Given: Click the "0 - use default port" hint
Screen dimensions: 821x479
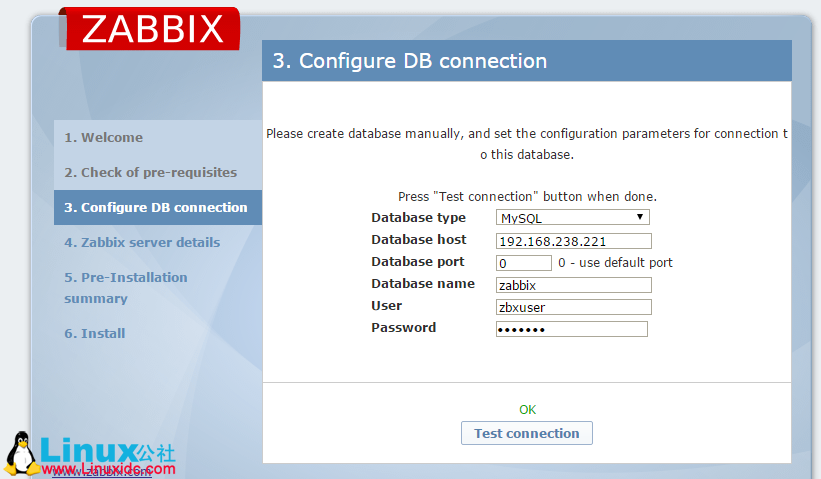Looking at the screenshot, I should [x=615, y=262].
